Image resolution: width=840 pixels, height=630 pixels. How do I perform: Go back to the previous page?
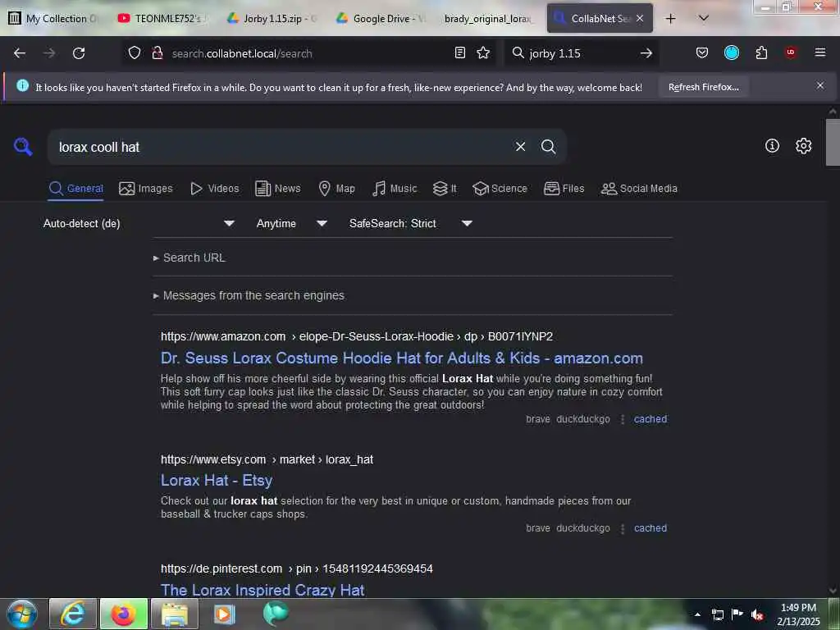[20, 53]
